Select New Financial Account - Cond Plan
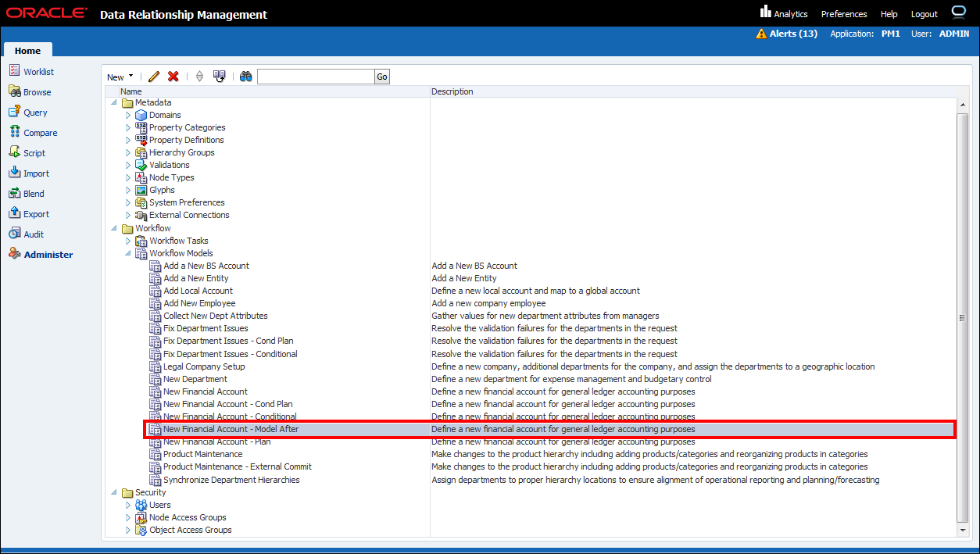Screen dimensions: 980x554 pyautogui.click(x=228, y=404)
